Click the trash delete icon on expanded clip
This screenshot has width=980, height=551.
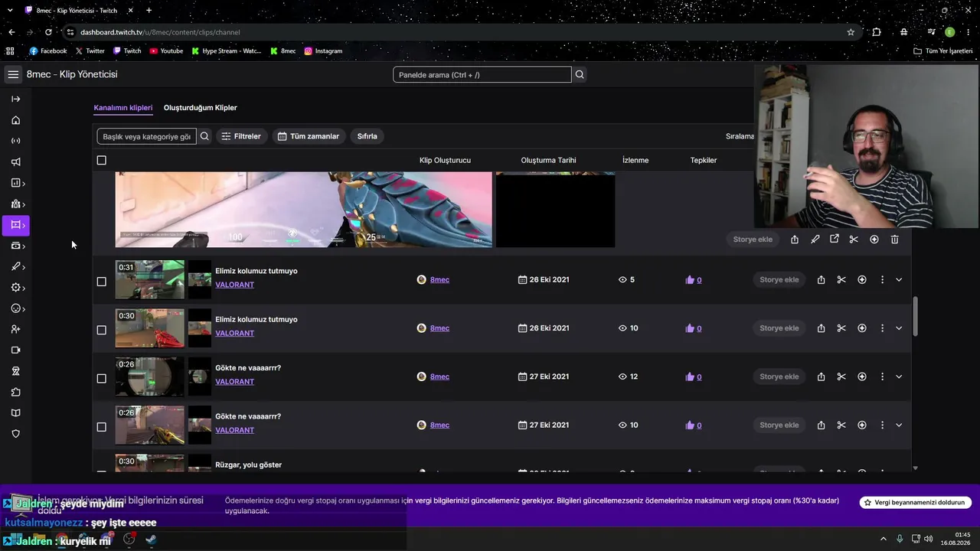pos(894,240)
